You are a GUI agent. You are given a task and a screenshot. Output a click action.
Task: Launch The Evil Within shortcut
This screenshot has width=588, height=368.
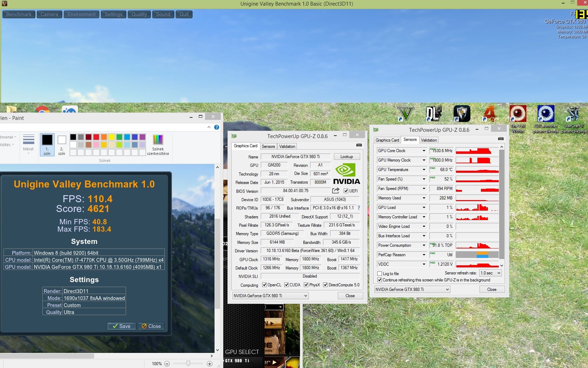(518, 119)
